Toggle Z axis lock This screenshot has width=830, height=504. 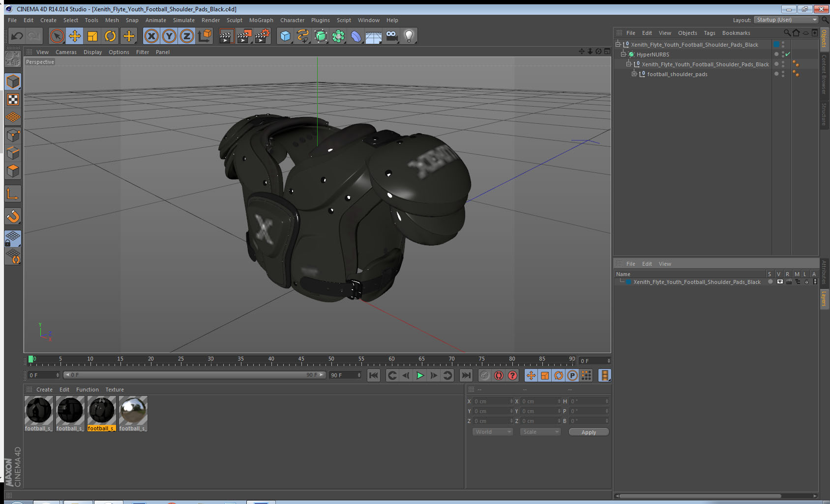click(187, 36)
